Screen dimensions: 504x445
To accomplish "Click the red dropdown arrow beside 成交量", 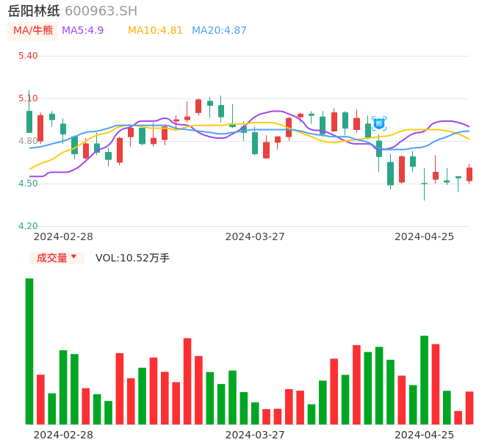I will click(x=73, y=257).
